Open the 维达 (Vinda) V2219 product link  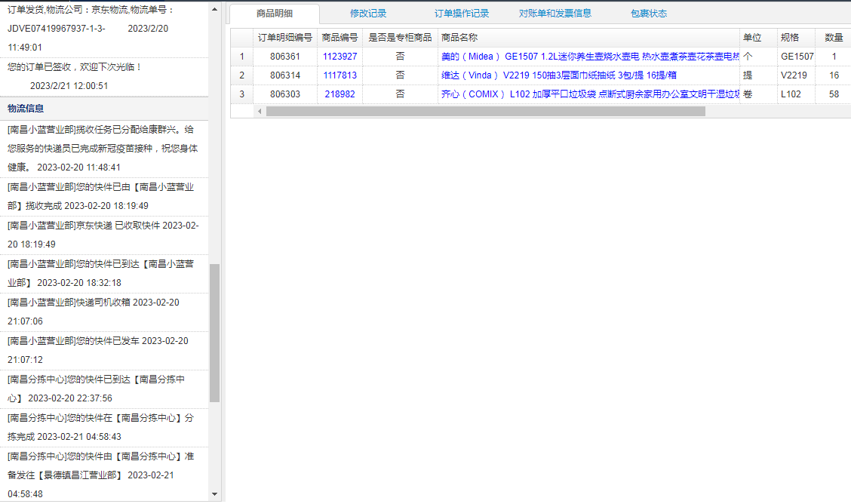click(x=559, y=75)
